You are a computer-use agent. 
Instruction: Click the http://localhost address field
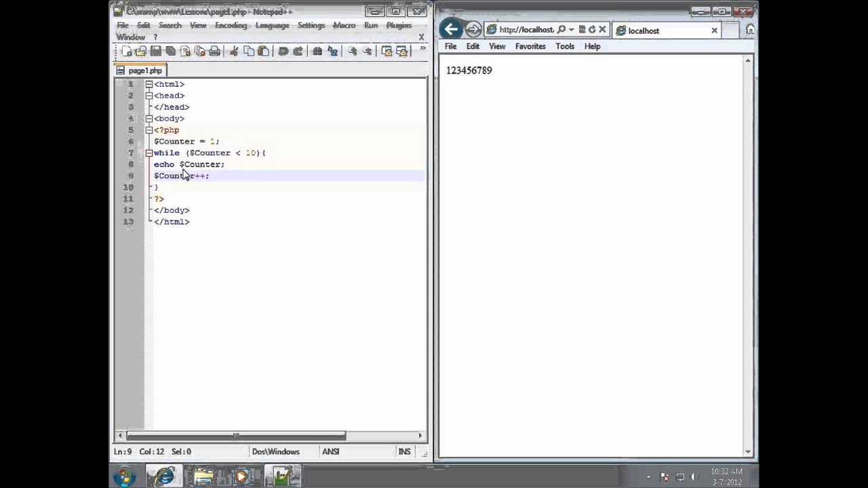pyautogui.click(x=526, y=30)
